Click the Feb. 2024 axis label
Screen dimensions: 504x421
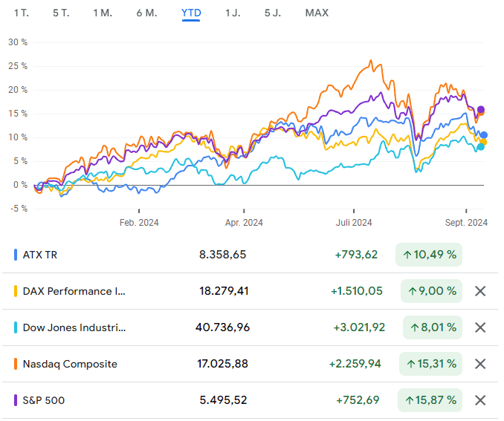tap(139, 223)
